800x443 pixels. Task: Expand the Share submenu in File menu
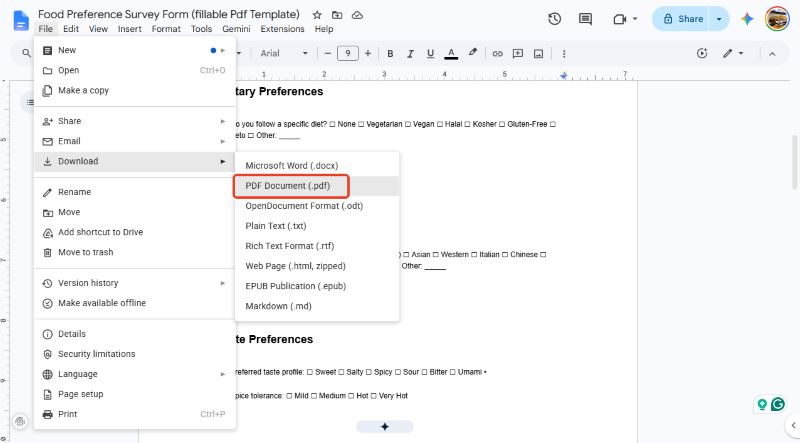coord(135,121)
